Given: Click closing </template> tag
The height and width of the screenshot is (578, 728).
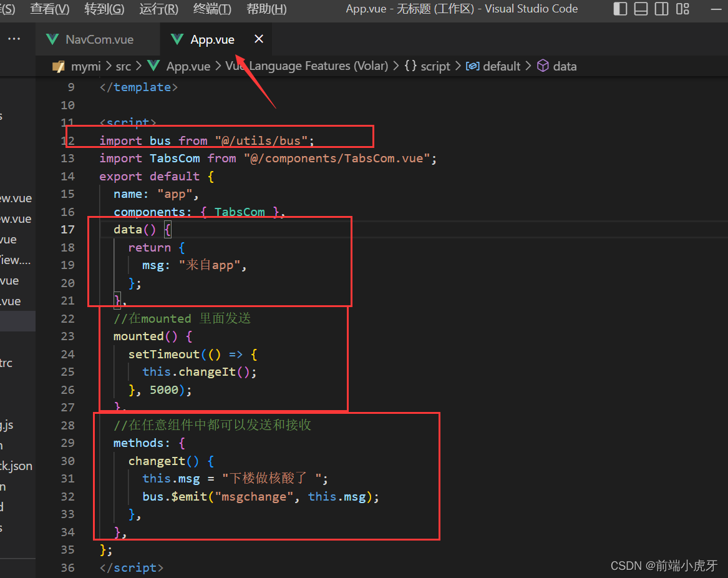Looking at the screenshot, I should 138,87.
